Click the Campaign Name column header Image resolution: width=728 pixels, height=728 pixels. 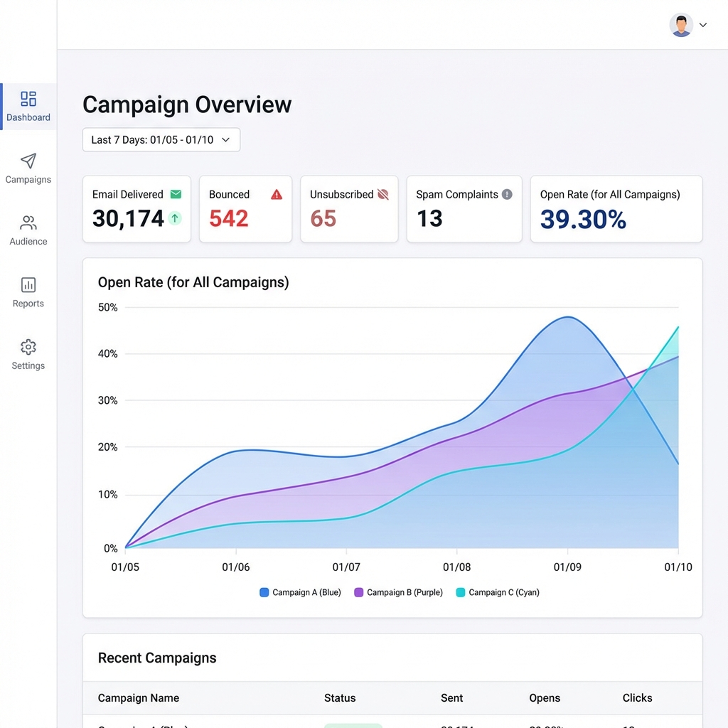(138, 697)
